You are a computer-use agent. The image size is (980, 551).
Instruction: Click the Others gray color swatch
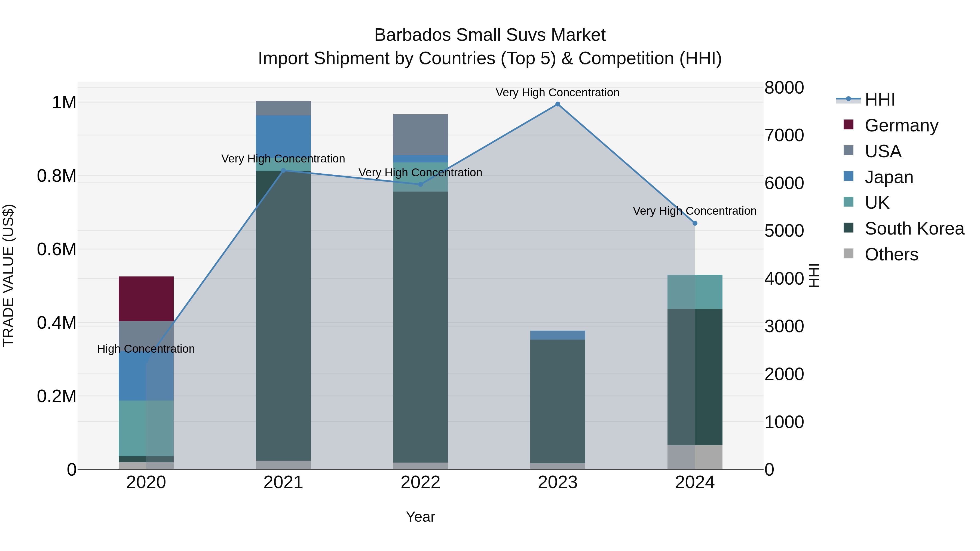(848, 254)
